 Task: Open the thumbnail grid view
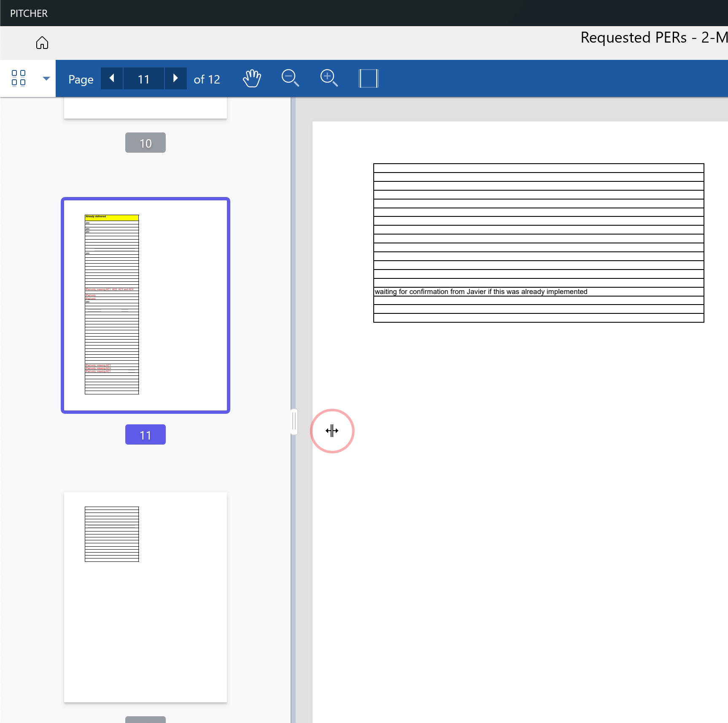point(18,78)
